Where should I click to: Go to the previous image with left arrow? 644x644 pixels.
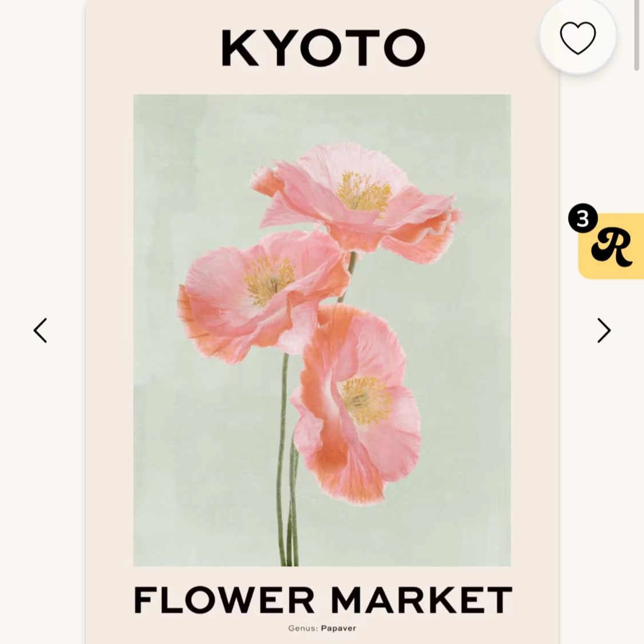click(40, 330)
